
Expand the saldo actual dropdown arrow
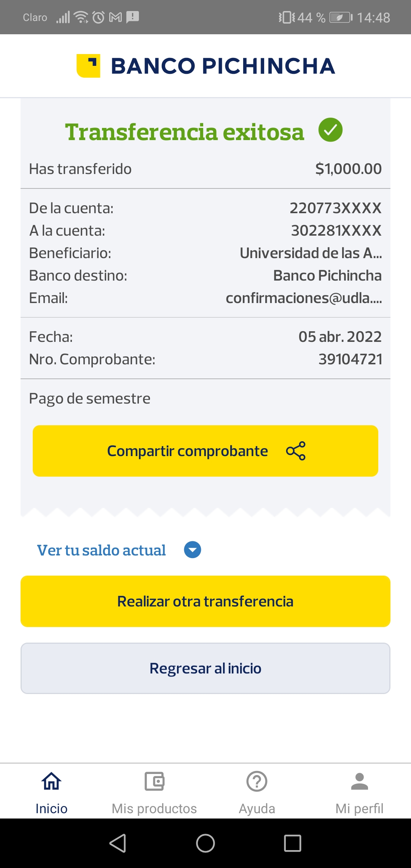pos(193,550)
